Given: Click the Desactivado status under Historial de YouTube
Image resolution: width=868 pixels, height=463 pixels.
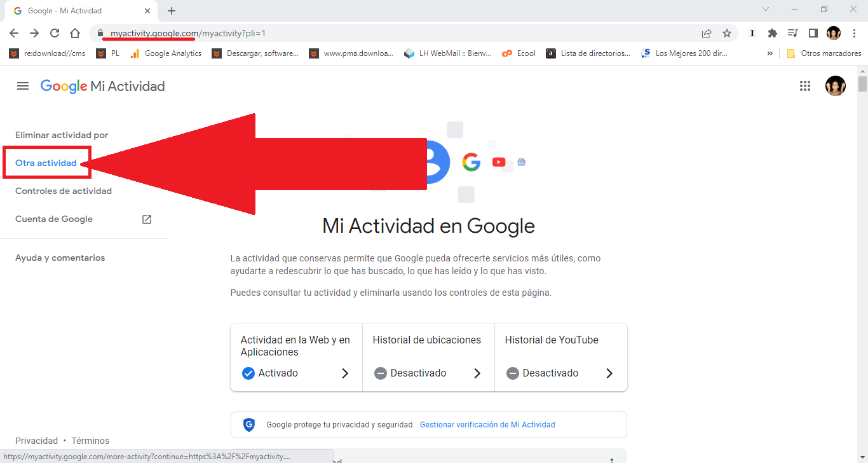Looking at the screenshot, I should (542, 373).
